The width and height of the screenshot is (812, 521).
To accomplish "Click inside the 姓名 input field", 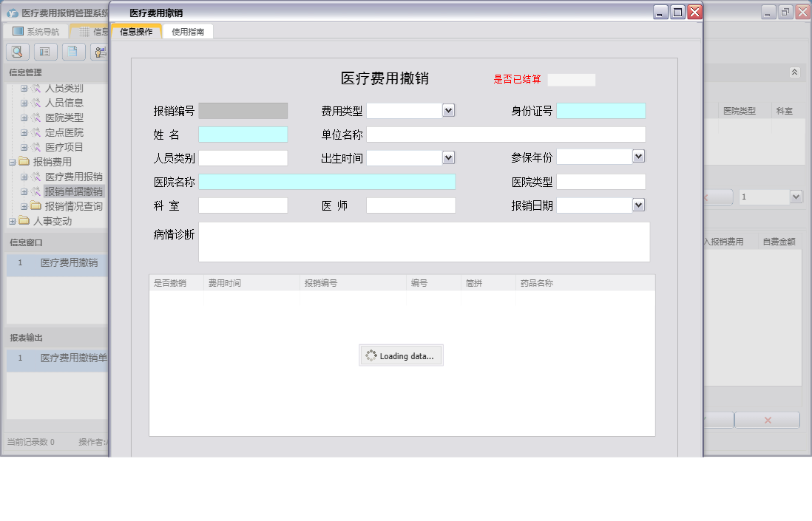I will point(244,134).
